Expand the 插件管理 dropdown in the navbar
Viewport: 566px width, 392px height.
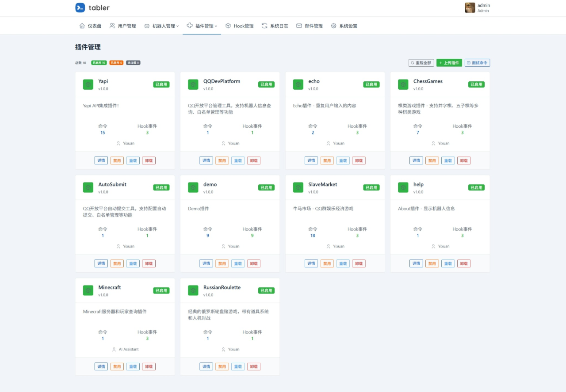(202, 26)
